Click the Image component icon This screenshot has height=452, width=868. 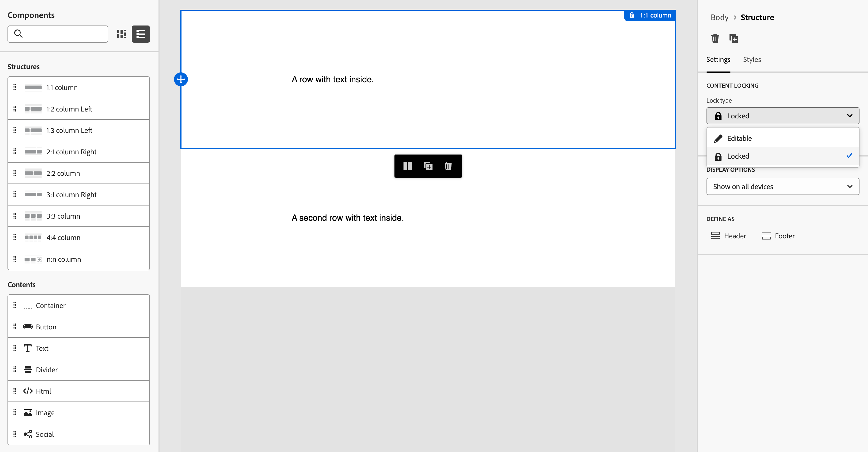[28, 413]
